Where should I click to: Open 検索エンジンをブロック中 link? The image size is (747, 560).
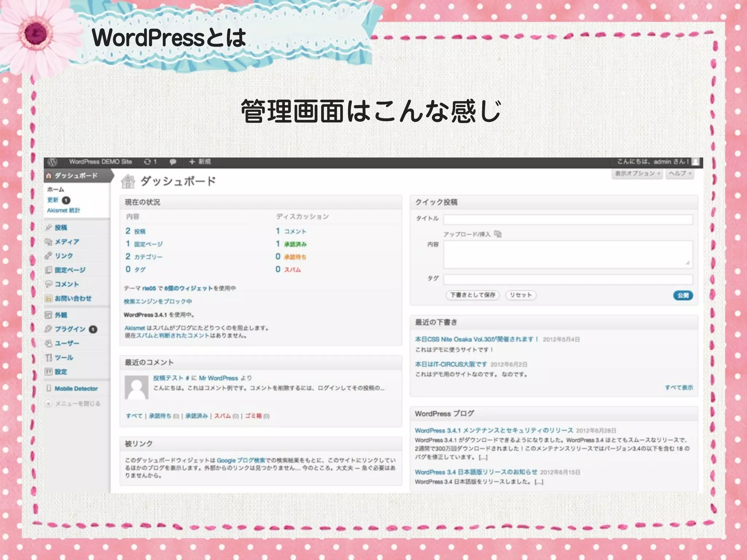click(158, 302)
